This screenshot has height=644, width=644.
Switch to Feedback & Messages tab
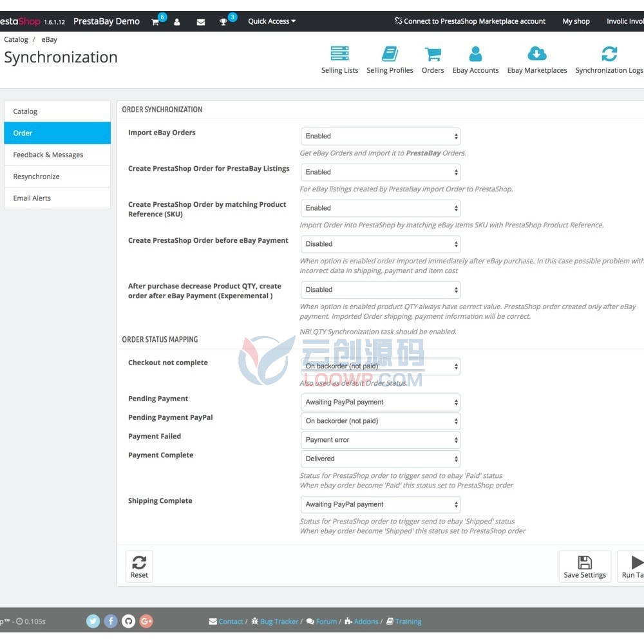(57, 155)
